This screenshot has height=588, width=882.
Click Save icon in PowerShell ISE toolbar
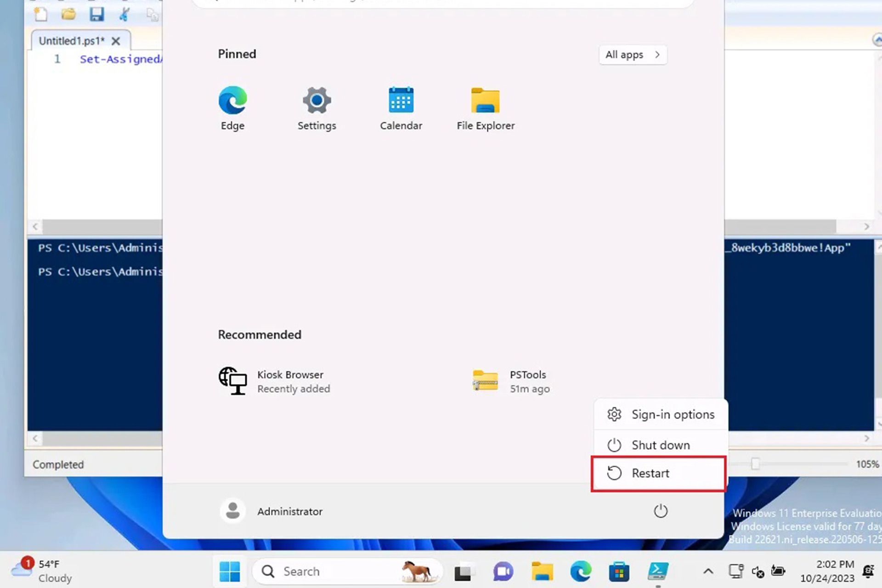96,14
